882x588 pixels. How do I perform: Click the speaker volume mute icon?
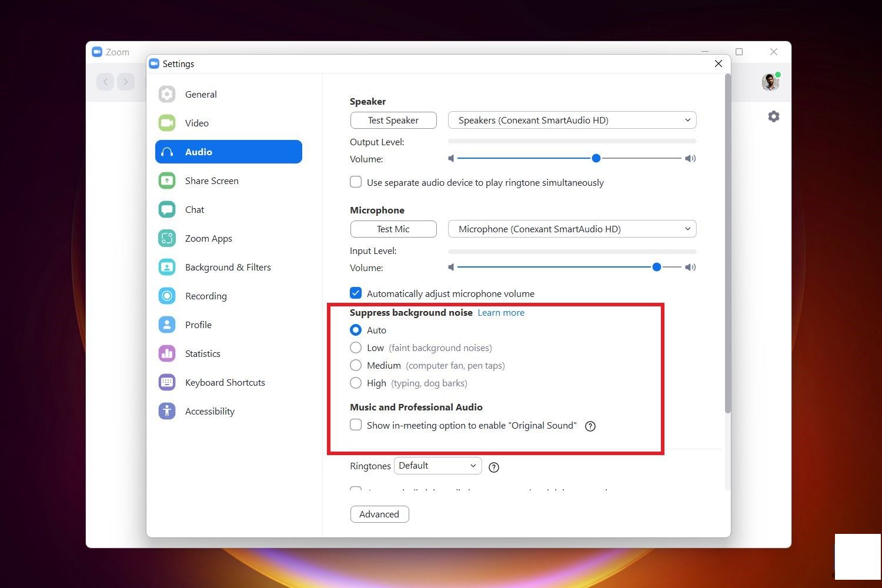pos(451,158)
